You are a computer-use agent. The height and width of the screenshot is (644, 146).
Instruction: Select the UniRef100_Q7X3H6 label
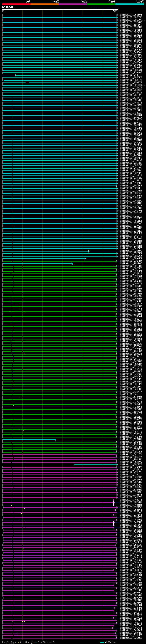[x=131, y=314]
